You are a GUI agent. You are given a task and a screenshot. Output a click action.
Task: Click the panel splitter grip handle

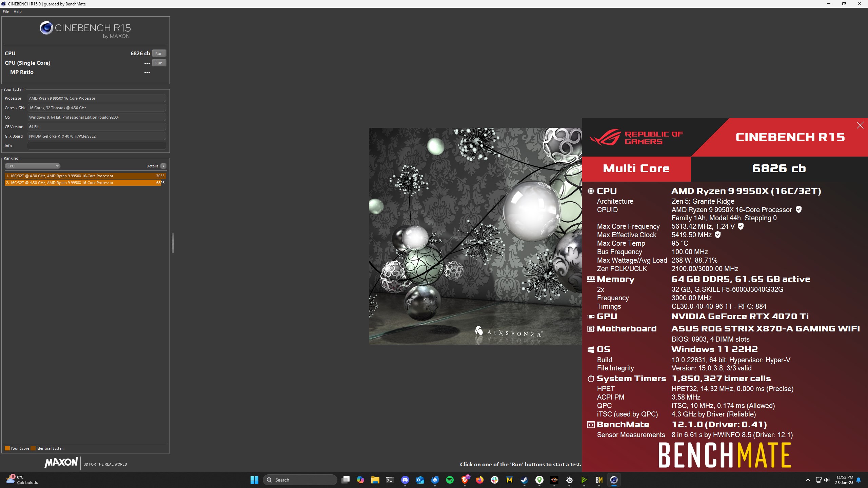(x=173, y=243)
